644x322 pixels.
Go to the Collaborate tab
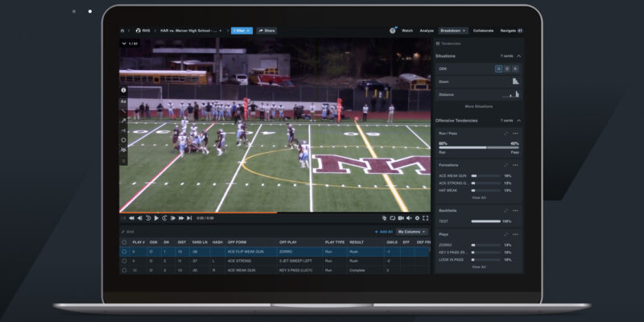tap(484, 31)
